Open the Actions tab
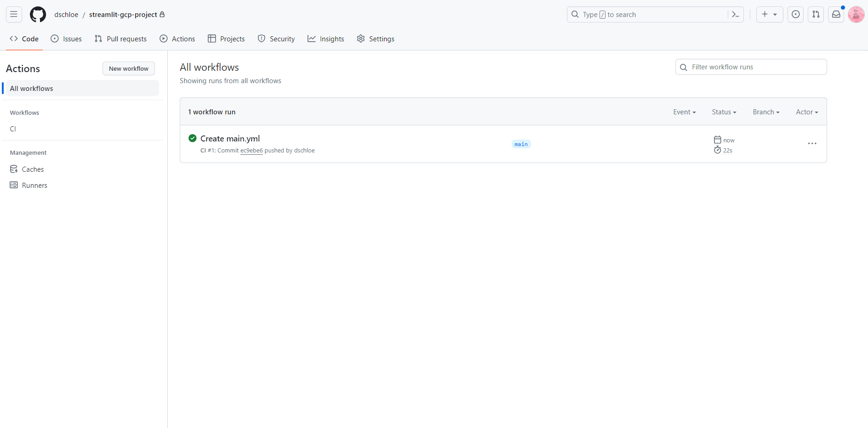This screenshot has width=868, height=428. [177, 39]
